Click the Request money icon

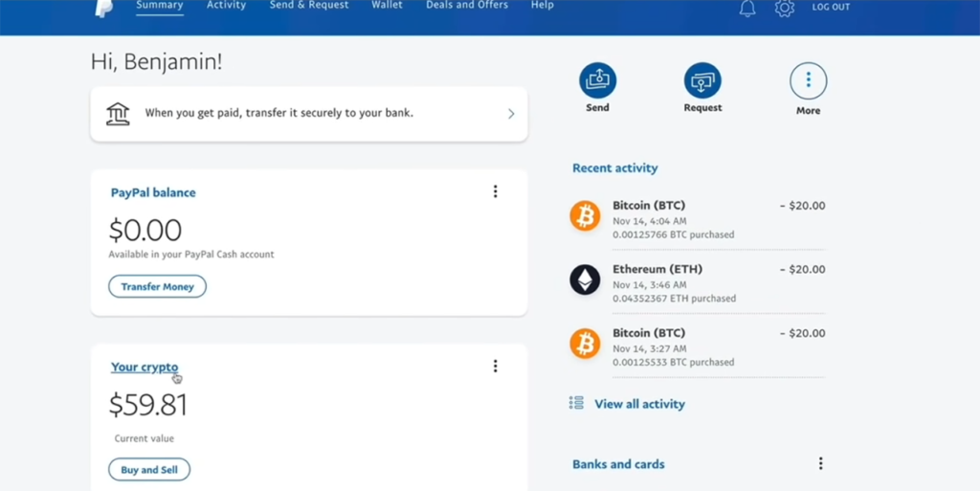tap(702, 81)
